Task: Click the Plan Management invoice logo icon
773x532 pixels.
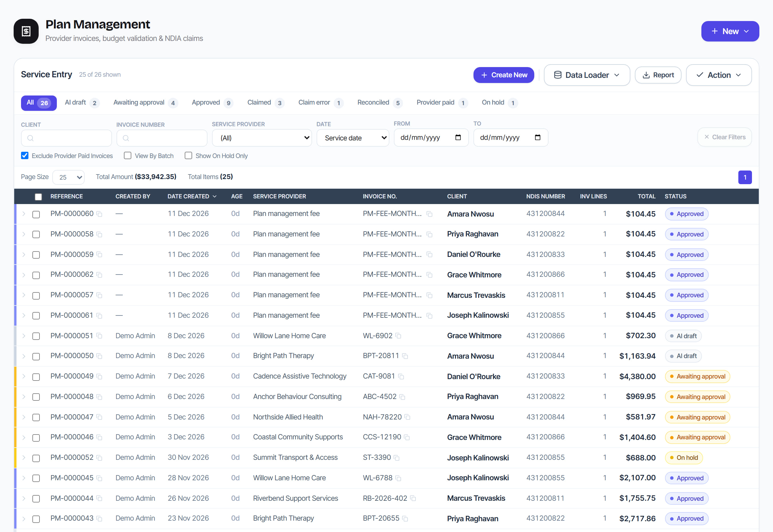Action: (x=26, y=31)
